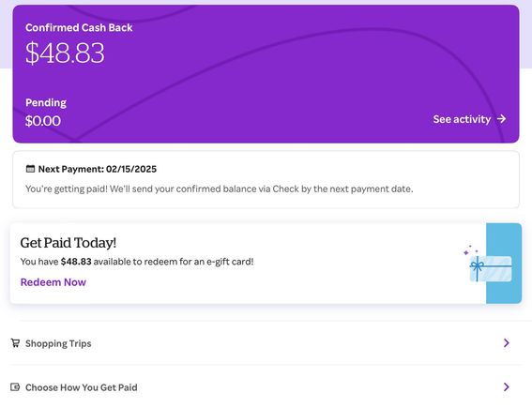The height and width of the screenshot is (408, 532).
Task: Click the Pending label in purple card
Action: click(46, 102)
